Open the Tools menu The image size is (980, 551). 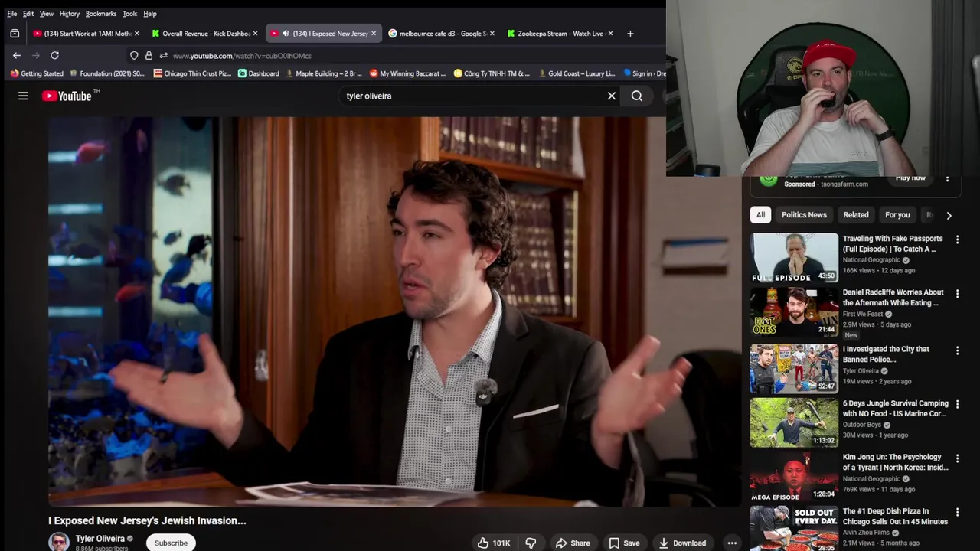pyautogui.click(x=130, y=14)
